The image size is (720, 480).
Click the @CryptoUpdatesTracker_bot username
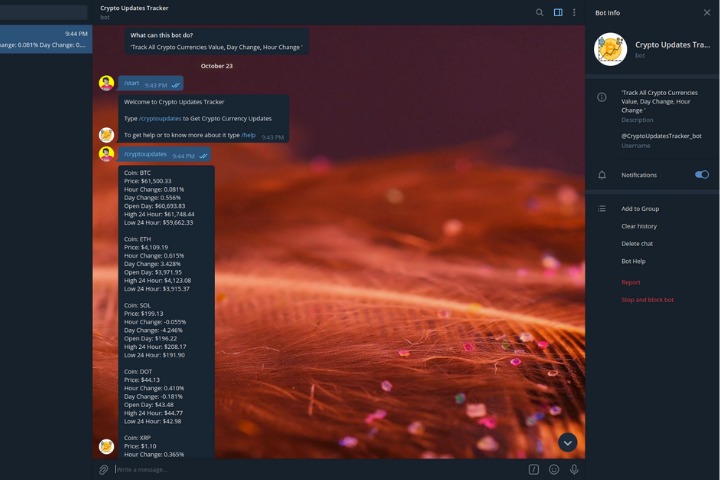661,136
